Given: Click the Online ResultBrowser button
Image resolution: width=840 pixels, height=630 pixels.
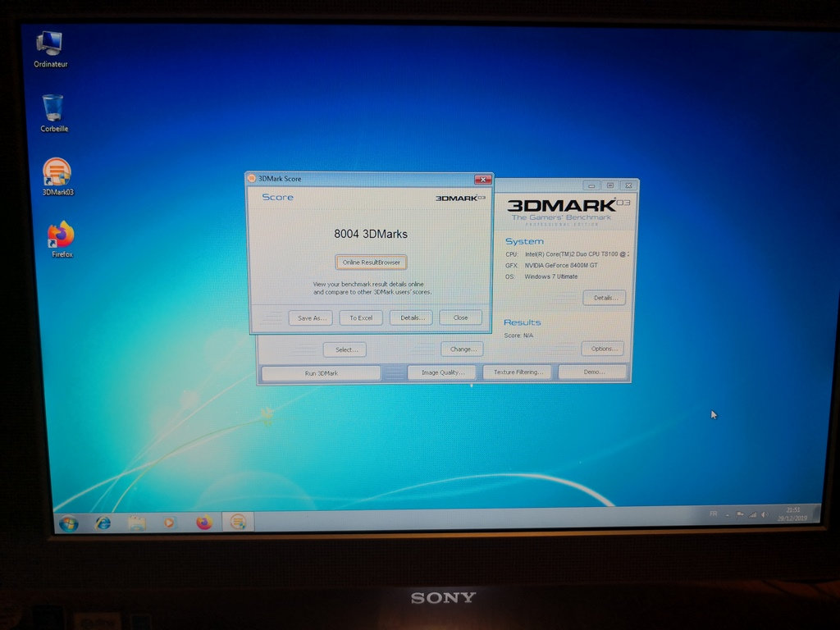Looking at the screenshot, I should [372, 262].
